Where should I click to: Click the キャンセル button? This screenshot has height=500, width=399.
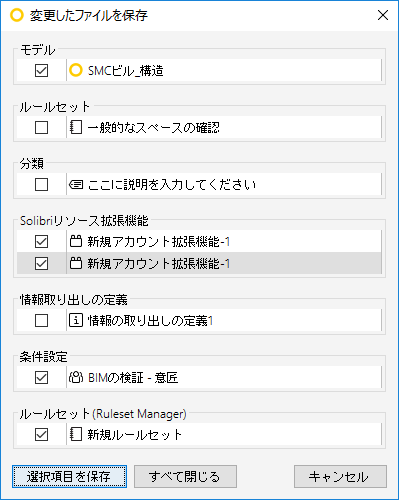click(x=340, y=477)
